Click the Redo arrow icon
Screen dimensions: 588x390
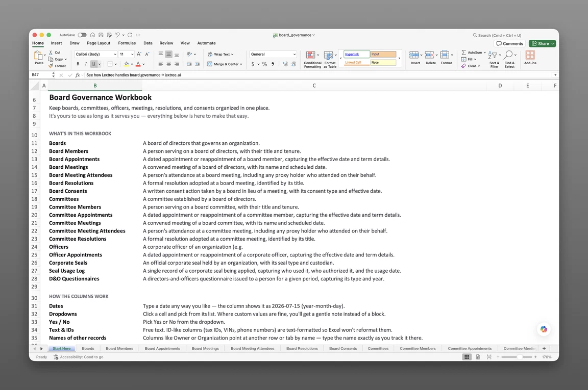point(130,35)
